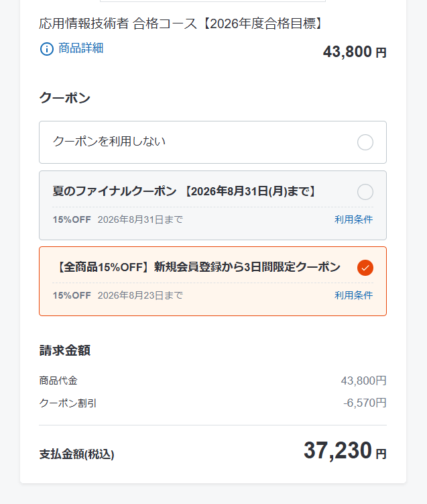Open 利用条件 for the 新規会員登録 coupon

(x=353, y=295)
